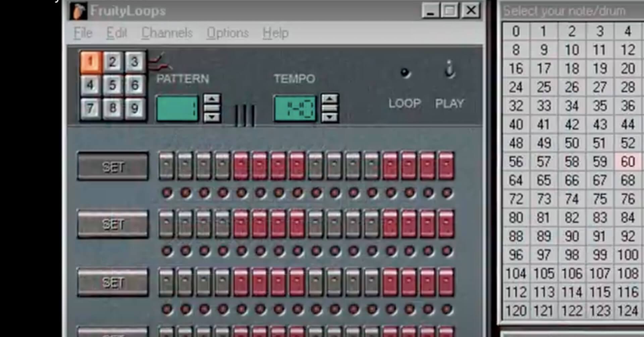
Task: Select note 74 in the note grid
Action: click(x=572, y=199)
